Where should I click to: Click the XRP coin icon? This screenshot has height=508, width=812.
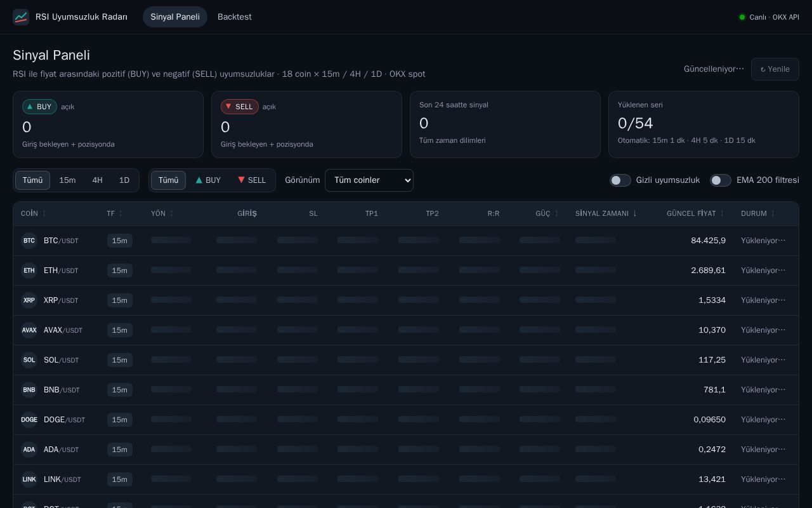29,300
